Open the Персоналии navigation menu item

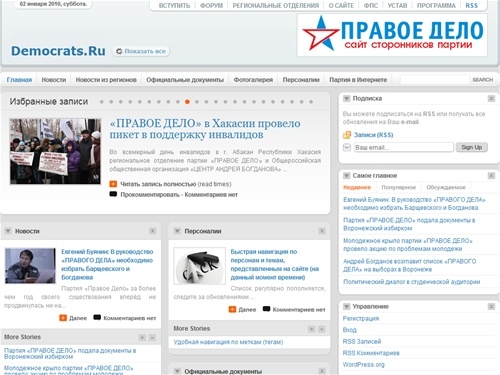pos(301,80)
